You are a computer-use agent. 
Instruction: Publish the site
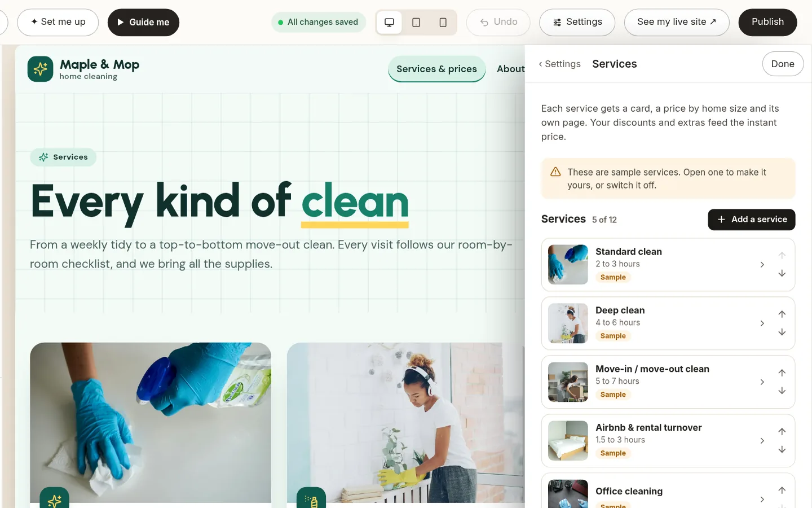tap(767, 22)
